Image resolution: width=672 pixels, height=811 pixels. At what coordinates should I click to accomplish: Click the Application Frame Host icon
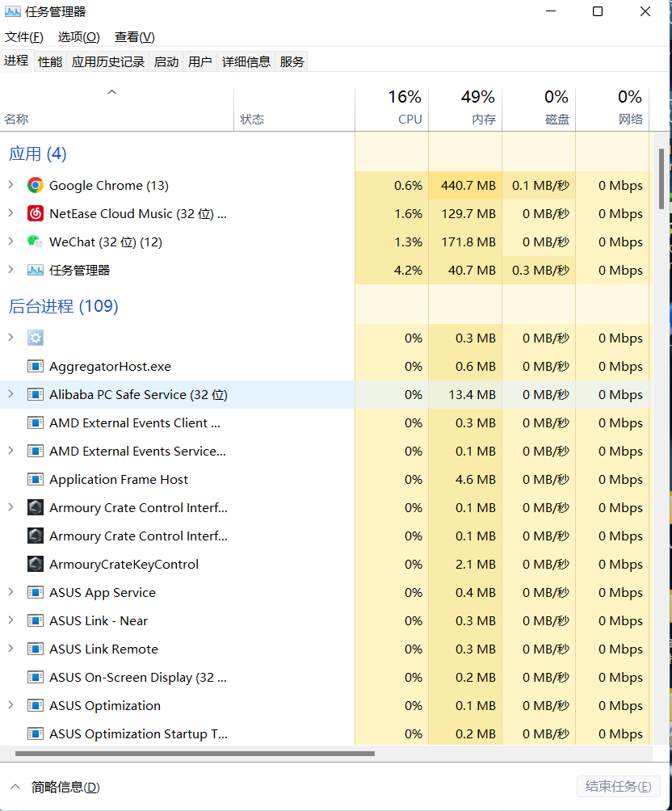point(36,479)
